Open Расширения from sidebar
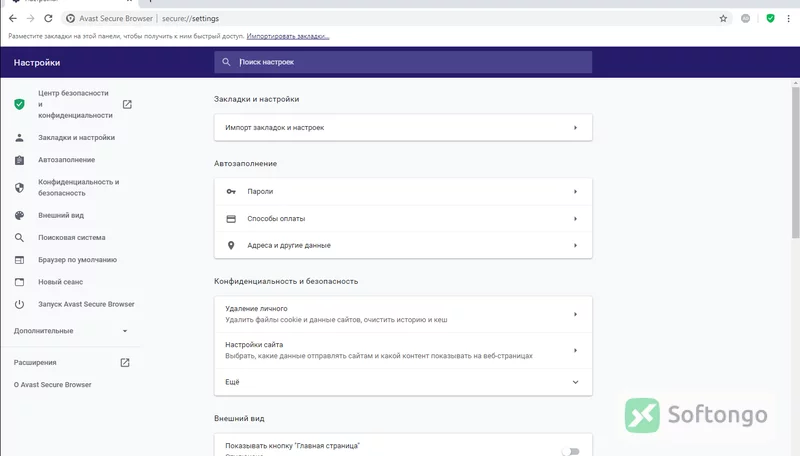The image size is (800, 456). click(35, 363)
